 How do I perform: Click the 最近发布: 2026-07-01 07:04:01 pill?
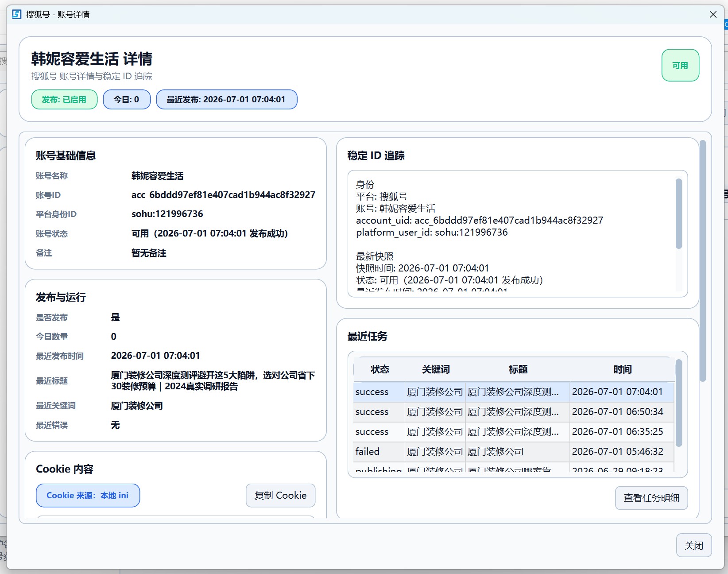point(226,99)
